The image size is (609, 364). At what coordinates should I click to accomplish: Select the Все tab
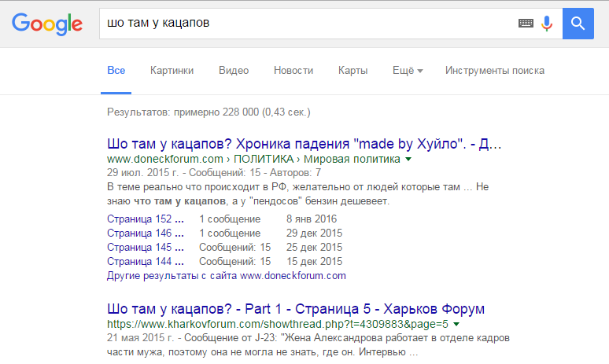click(x=116, y=71)
